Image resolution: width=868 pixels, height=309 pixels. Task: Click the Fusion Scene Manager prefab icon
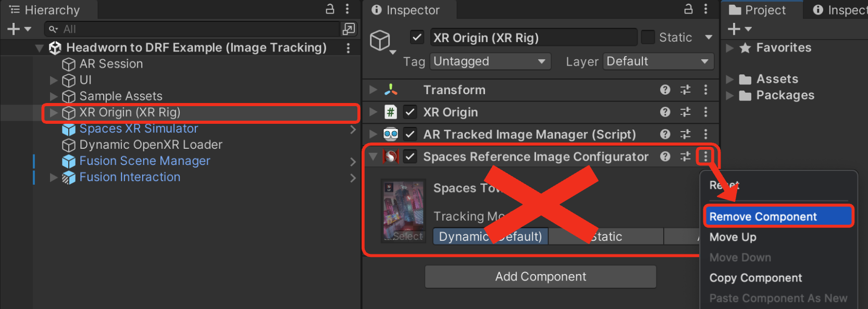[69, 161]
